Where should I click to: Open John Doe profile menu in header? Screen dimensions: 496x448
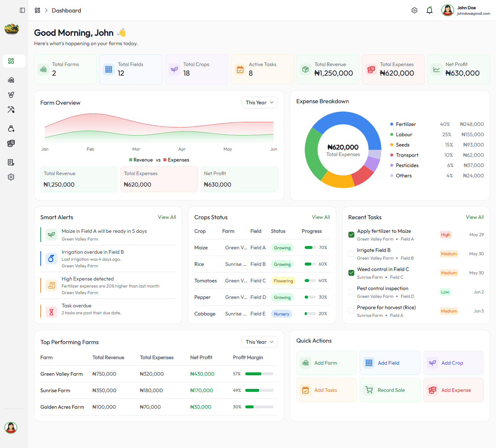point(466,10)
